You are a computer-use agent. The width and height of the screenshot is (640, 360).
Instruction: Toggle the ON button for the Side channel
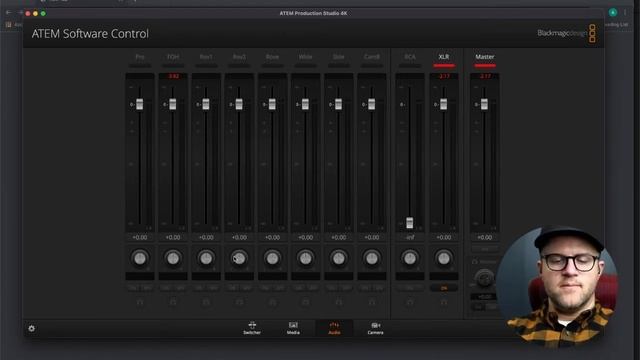[332, 288]
